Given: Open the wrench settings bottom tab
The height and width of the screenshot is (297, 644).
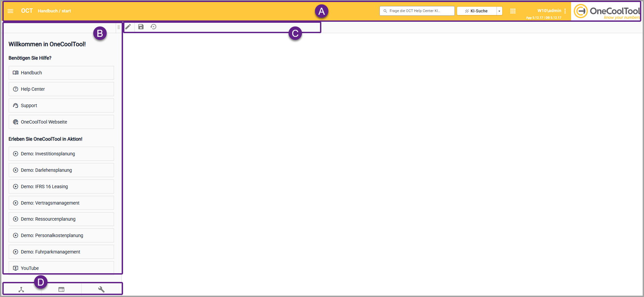Looking at the screenshot, I should (101, 290).
